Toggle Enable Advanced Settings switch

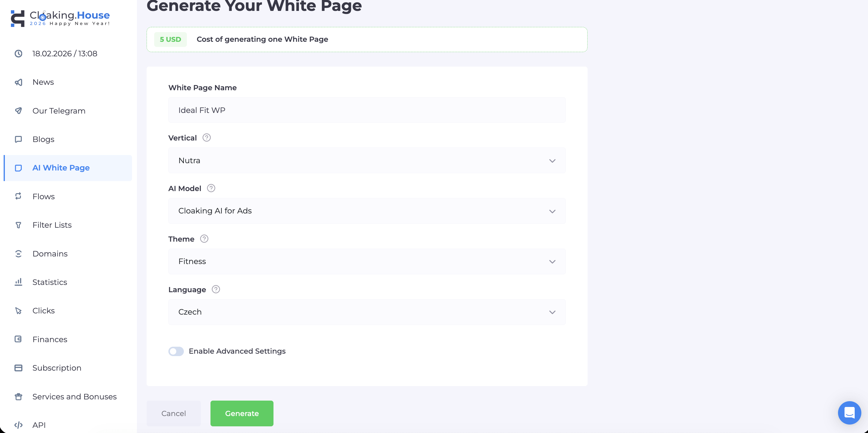point(176,351)
